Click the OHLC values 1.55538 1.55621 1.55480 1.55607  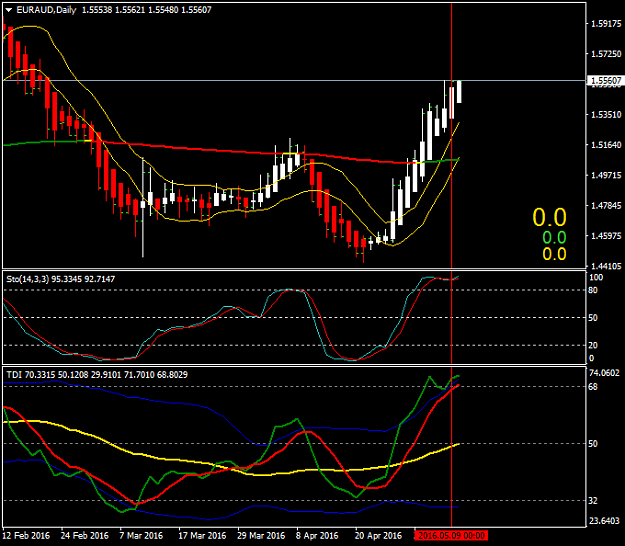click(x=146, y=10)
